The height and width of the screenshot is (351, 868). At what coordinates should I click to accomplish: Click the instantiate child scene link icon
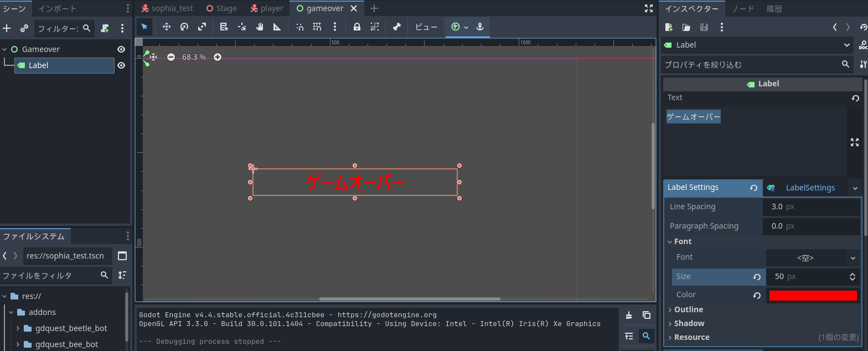click(24, 28)
